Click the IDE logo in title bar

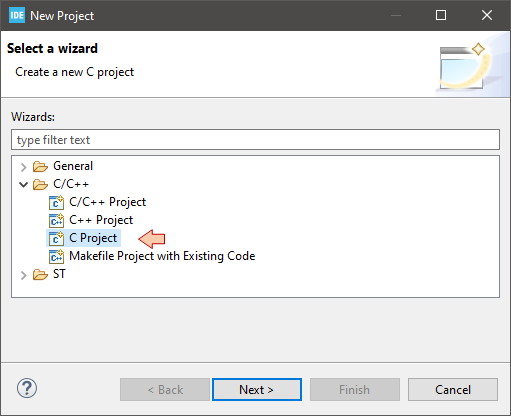17,15
